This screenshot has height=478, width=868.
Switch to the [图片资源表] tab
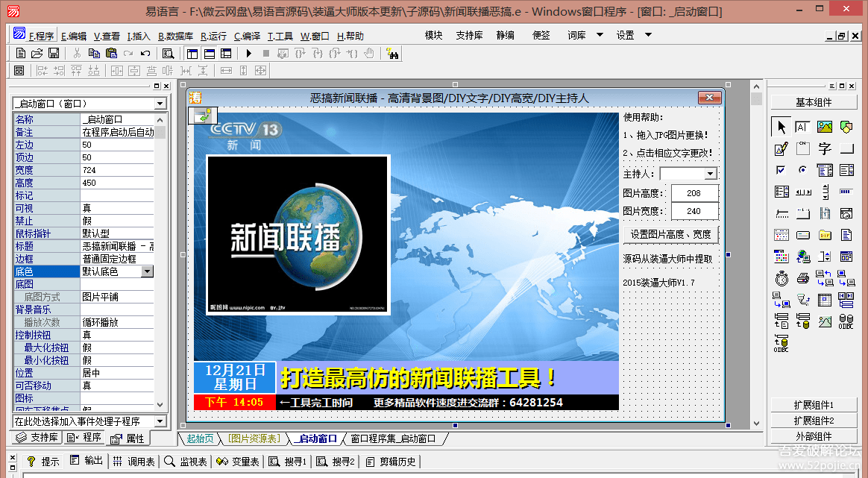[x=254, y=438]
